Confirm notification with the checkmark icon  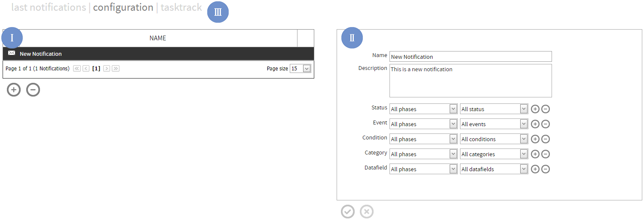(x=348, y=212)
